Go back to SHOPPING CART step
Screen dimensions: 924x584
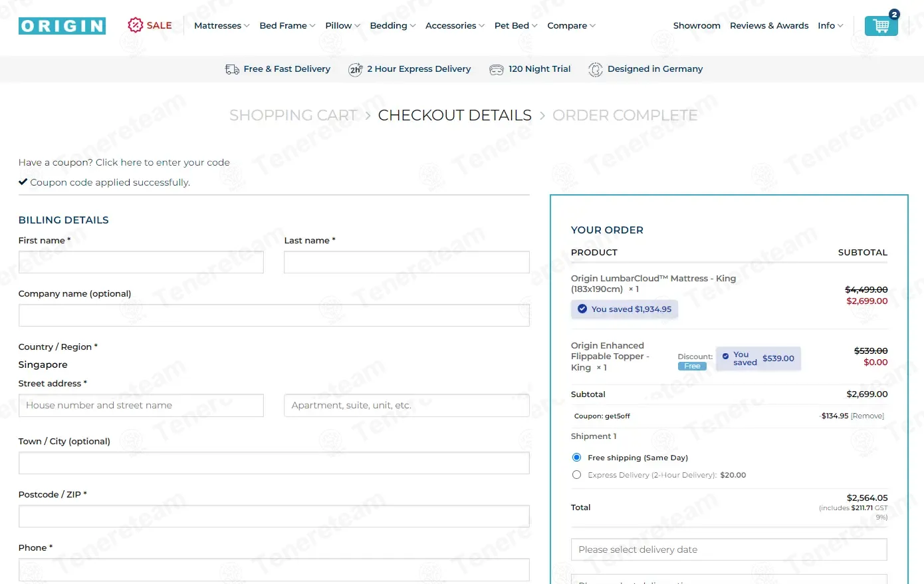[293, 115]
